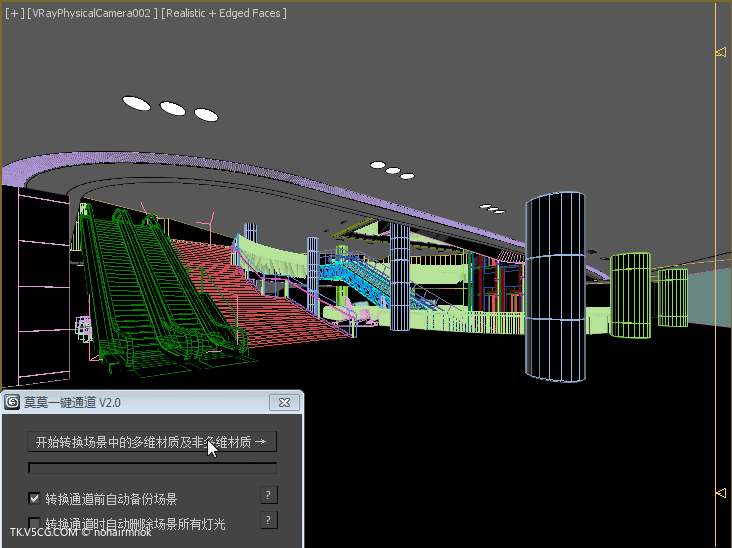This screenshot has height=548, width=732.
Task: Toggle auto backup scene before conversion checkbox
Action: (x=34, y=498)
